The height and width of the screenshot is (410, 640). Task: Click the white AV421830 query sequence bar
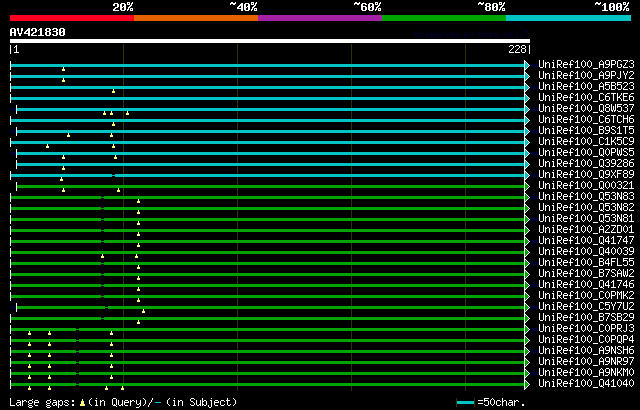tap(270, 41)
